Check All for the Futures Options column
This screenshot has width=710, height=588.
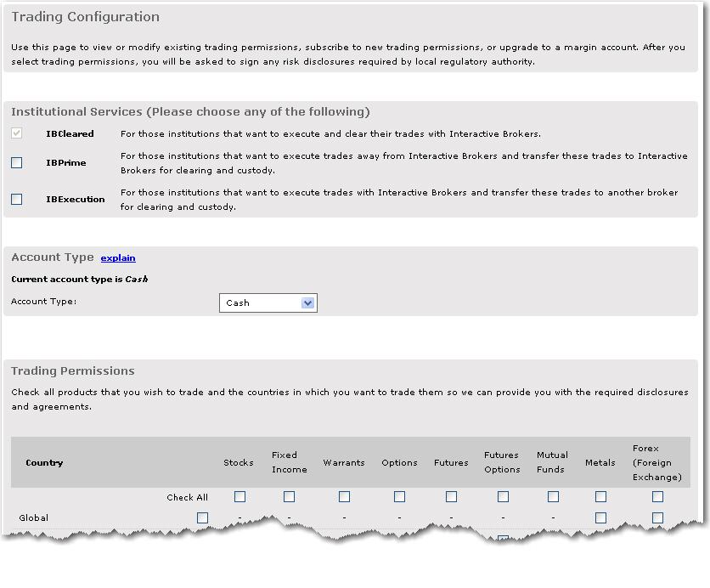click(x=503, y=496)
